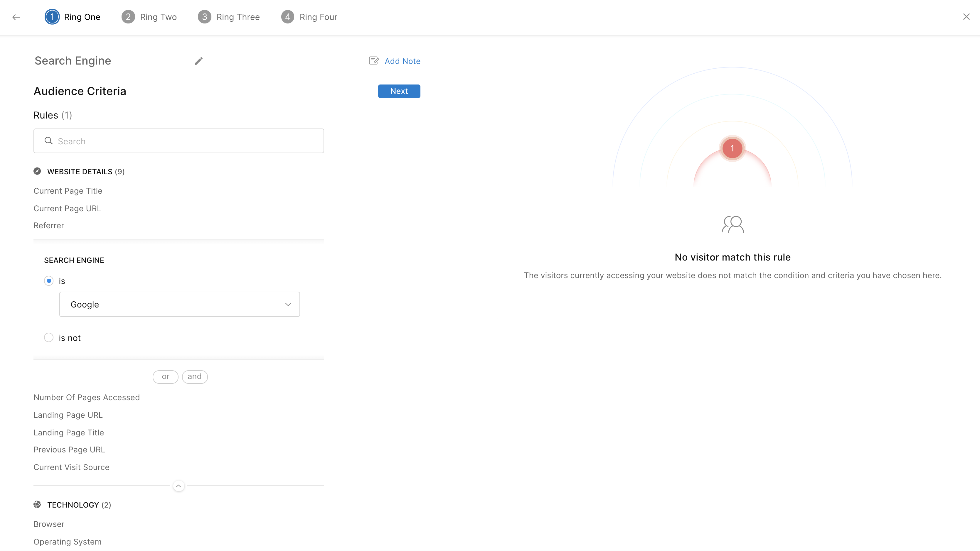Viewport: 980px width, 551px height.
Task: Click the Technology category icon
Action: pos(37,505)
